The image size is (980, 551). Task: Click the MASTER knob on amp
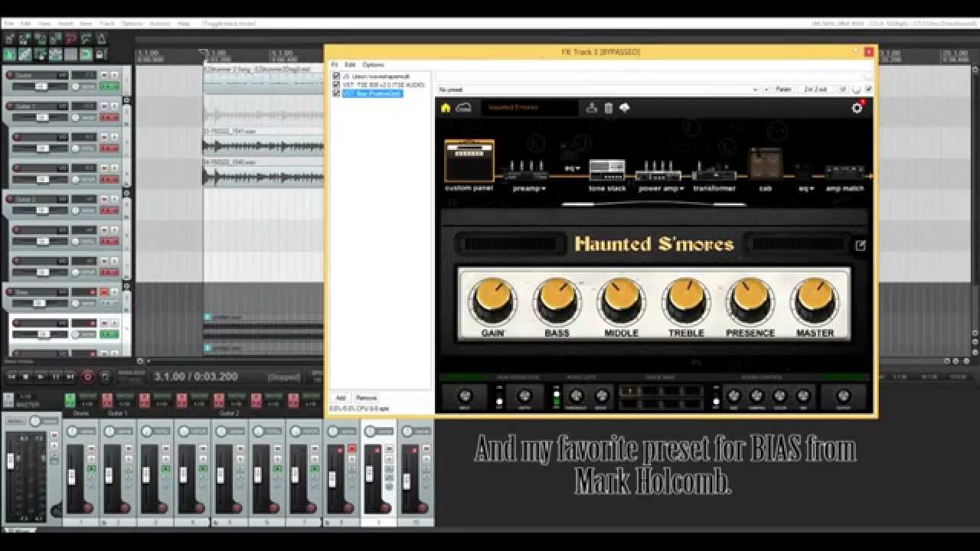(815, 301)
